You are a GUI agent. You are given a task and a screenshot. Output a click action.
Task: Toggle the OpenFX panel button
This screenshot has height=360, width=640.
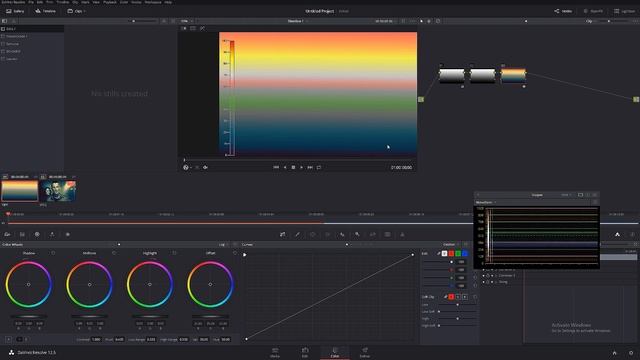593,11
